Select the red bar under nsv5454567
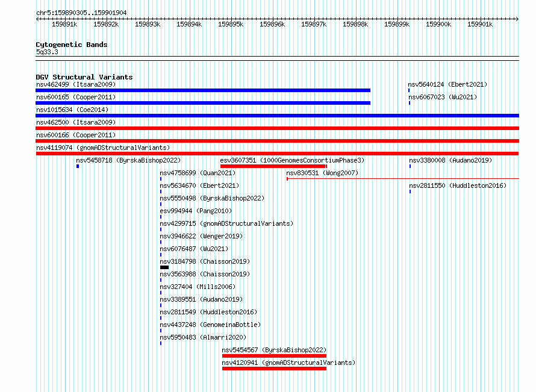This screenshot has height=392, width=536. (274, 356)
